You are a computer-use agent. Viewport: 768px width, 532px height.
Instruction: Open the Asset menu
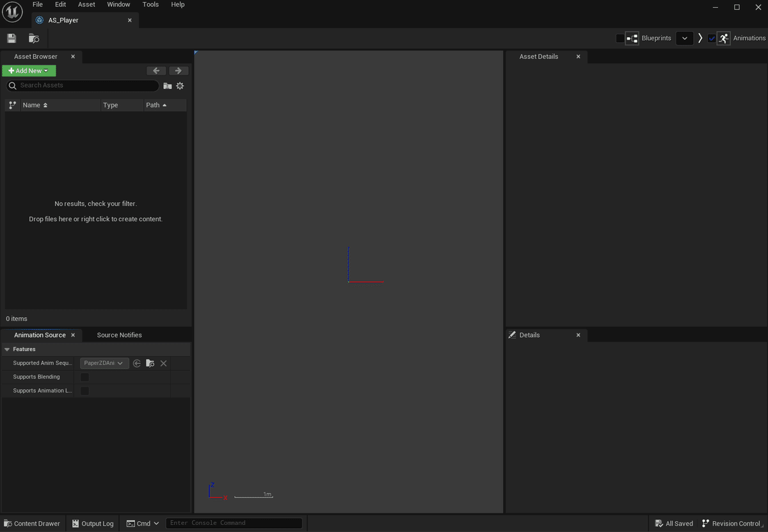coord(86,4)
